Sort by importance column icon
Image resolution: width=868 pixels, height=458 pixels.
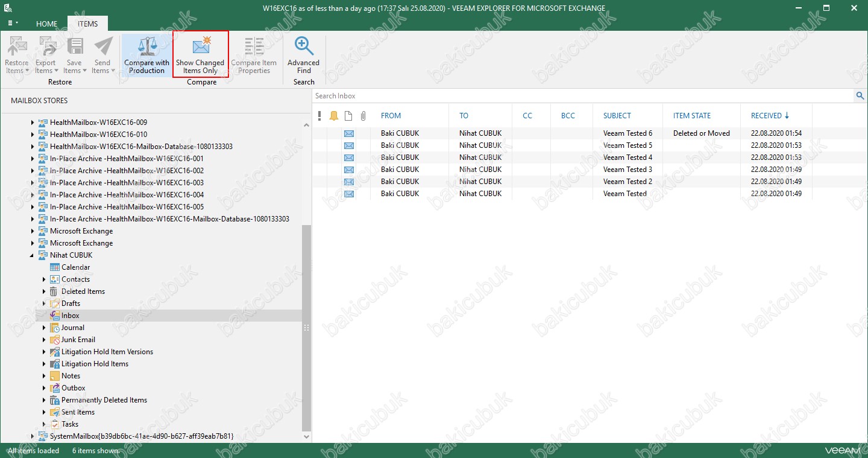click(319, 116)
